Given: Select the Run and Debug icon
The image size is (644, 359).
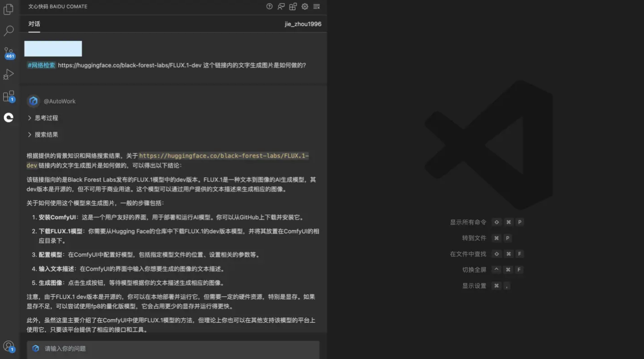Looking at the screenshot, I should pos(9,74).
